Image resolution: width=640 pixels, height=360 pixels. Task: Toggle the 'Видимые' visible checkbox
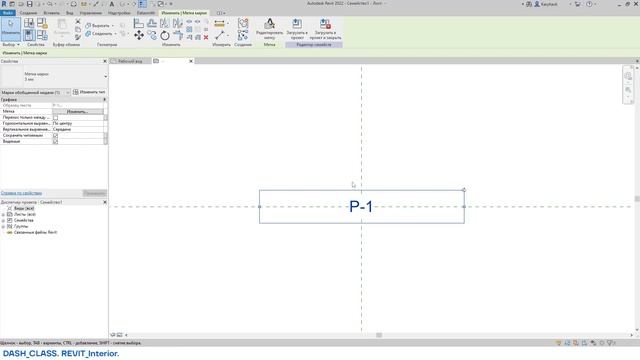coord(56,142)
